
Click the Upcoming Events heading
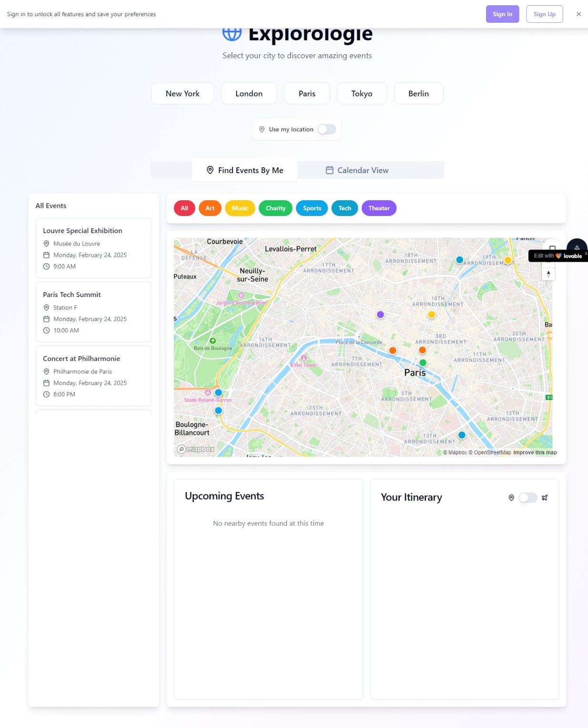224,496
